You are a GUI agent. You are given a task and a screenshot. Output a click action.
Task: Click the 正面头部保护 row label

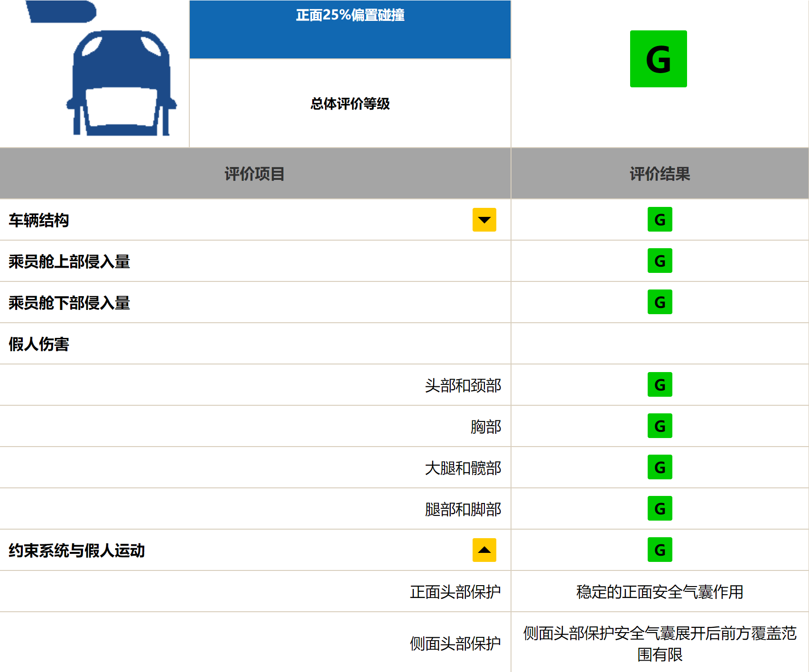coord(456,592)
